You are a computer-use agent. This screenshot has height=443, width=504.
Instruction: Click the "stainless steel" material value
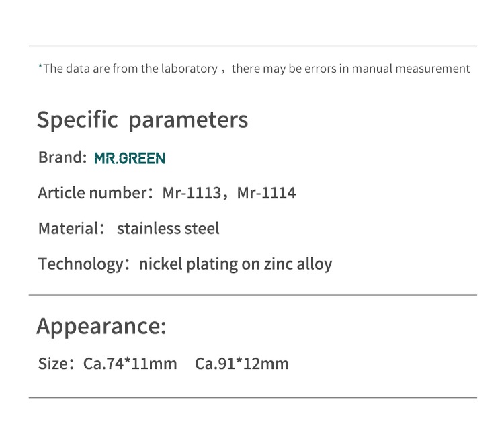(x=168, y=228)
